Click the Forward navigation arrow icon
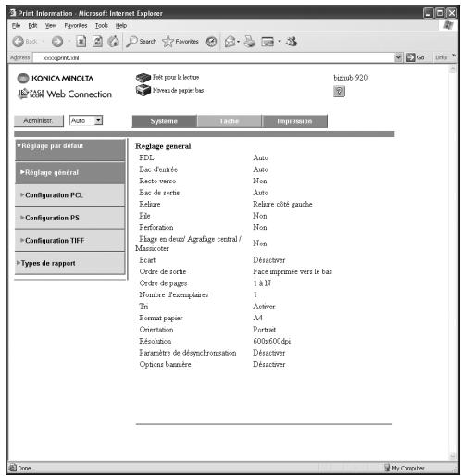The width and height of the screenshot is (461, 476). [57, 41]
